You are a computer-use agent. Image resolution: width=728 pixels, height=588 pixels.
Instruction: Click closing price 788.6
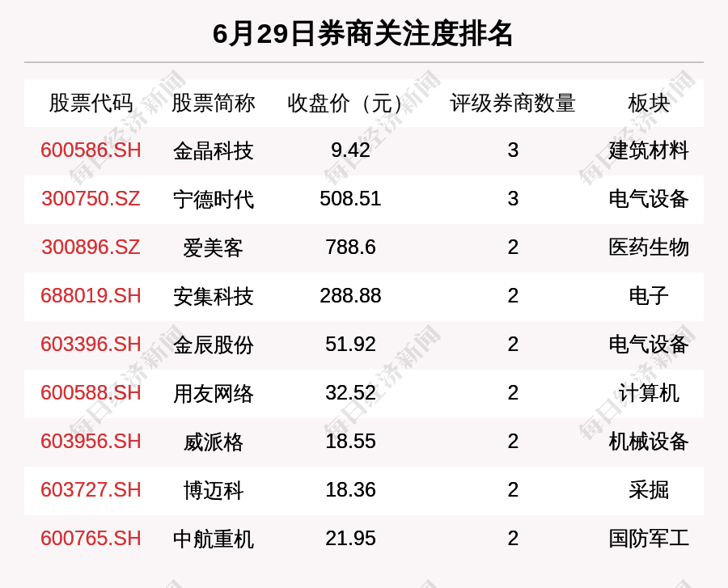point(350,247)
